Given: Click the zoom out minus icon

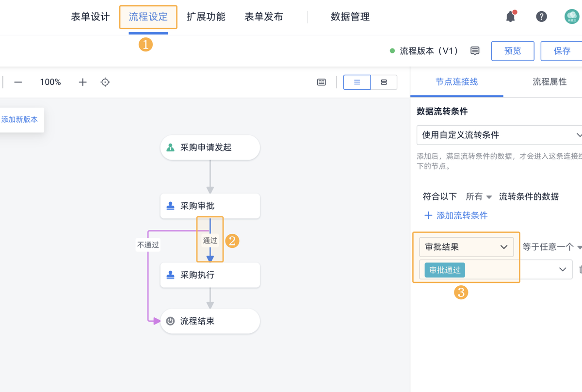Looking at the screenshot, I should coord(18,82).
